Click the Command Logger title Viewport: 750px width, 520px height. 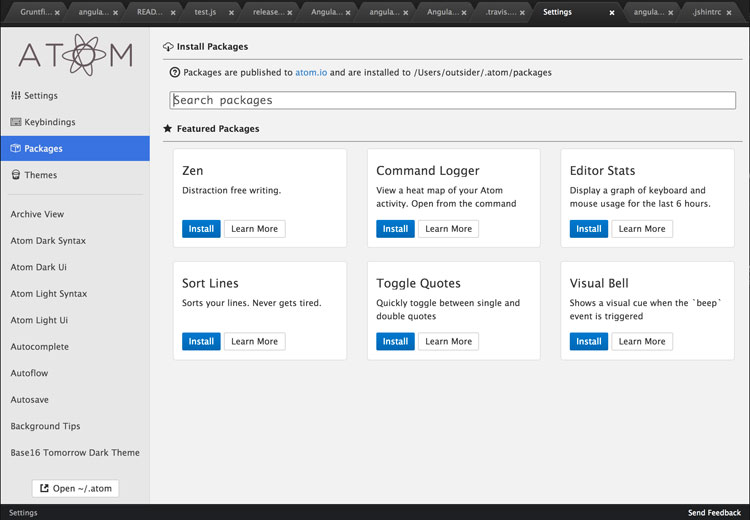[x=428, y=171]
